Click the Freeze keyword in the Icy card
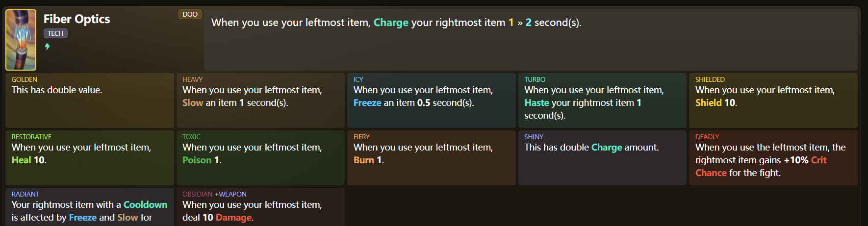This screenshot has width=868, height=226. pos(367,103)
